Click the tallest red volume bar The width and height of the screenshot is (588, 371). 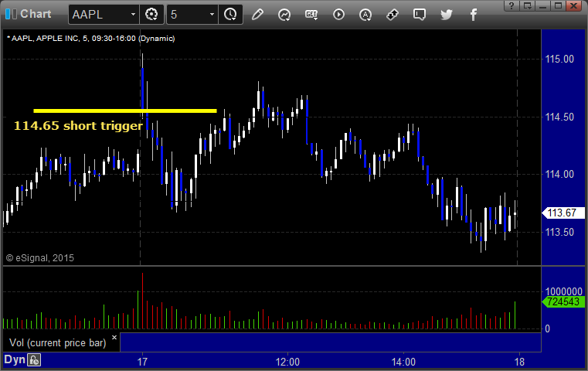(x=142, y=301)
